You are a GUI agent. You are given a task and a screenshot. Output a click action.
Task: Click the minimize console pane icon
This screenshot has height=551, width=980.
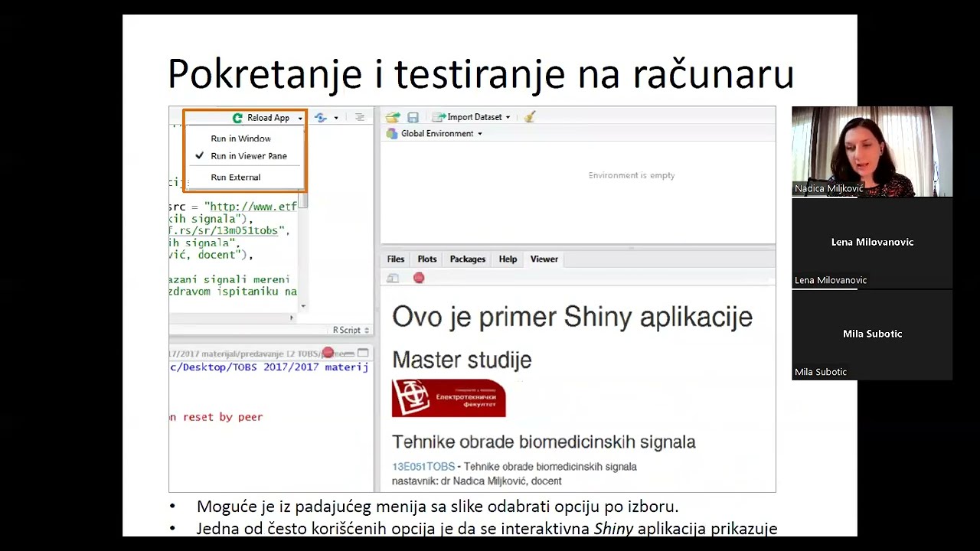(x=348, y=354)
